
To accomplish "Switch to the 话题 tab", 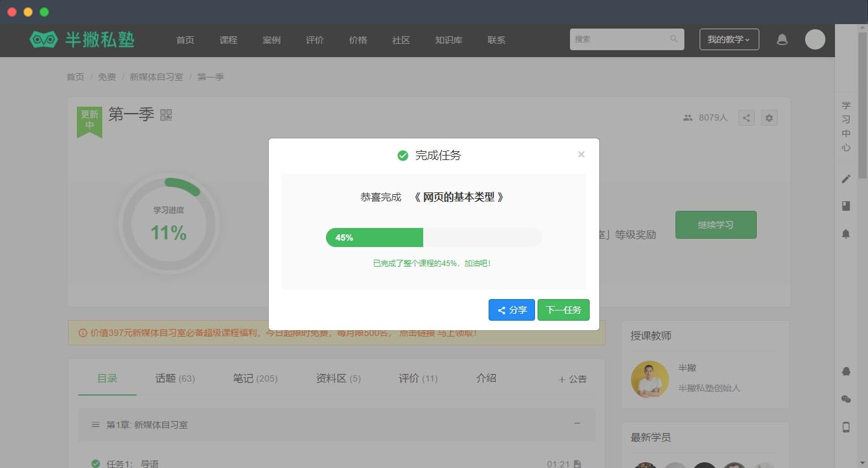I will (175, 378).
